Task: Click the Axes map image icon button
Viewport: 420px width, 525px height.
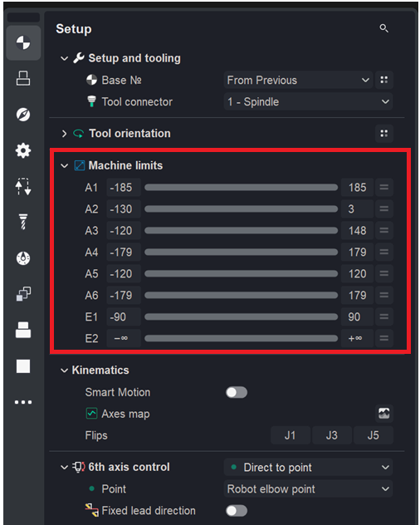Action: click(x=383, y=414)
